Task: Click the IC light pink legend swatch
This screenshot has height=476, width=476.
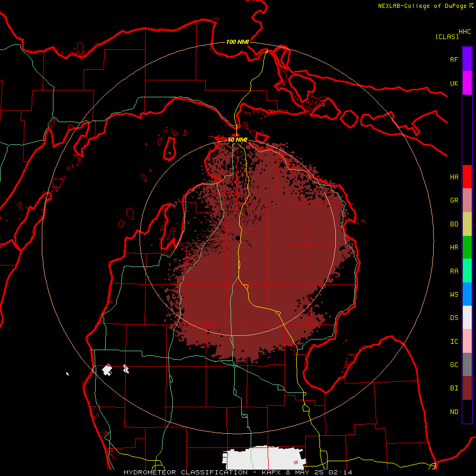Action: coord(467,341)
